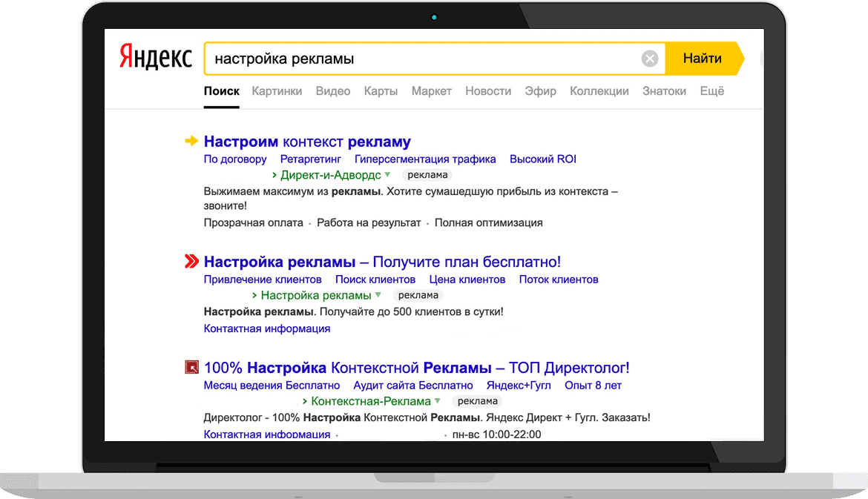Click the Директ-и-Адвордс green URL
This screenshot has width=868, height=499.
[330, 176]
